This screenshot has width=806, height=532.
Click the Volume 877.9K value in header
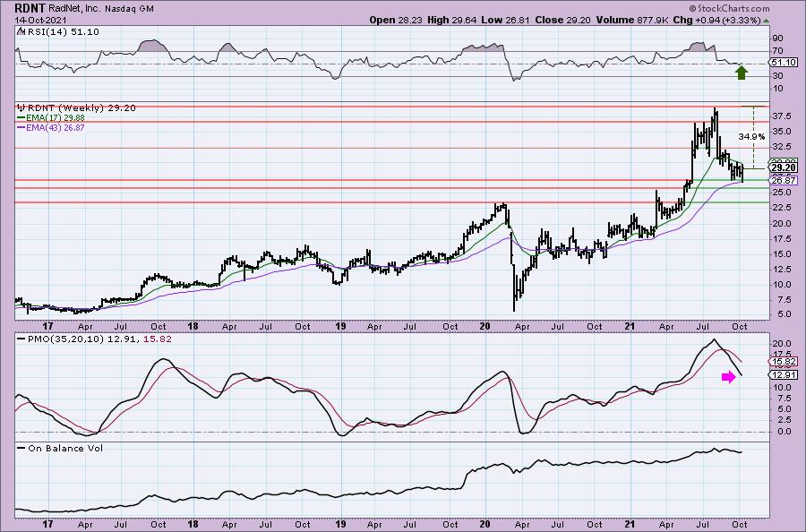click(632, 20)
